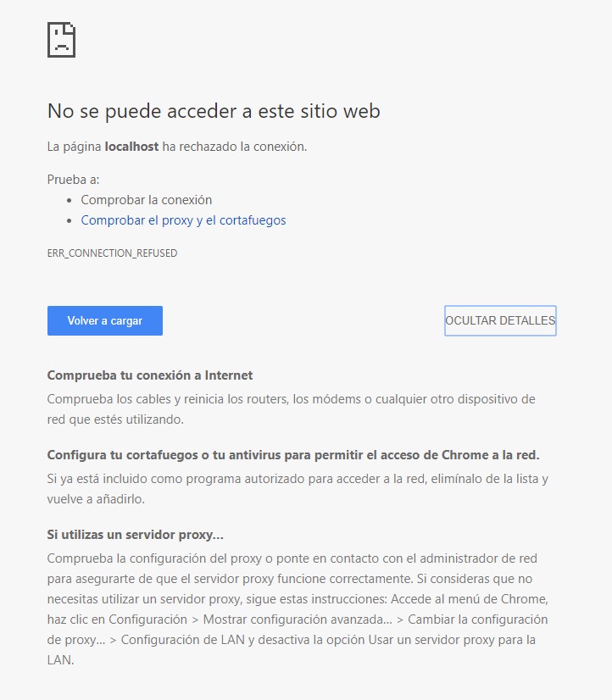Reload the page with Volver a cargar
Screen dimensions: 612x700
point(105,320)
